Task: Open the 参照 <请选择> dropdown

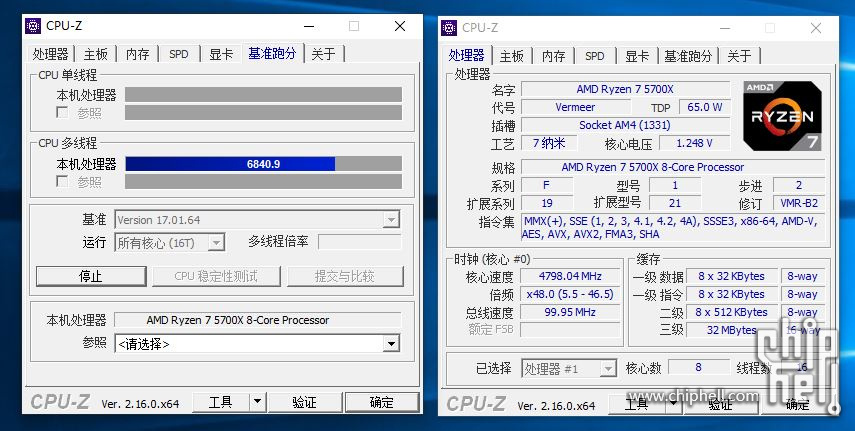Action: pyautogui.click(x=390, y=344)
